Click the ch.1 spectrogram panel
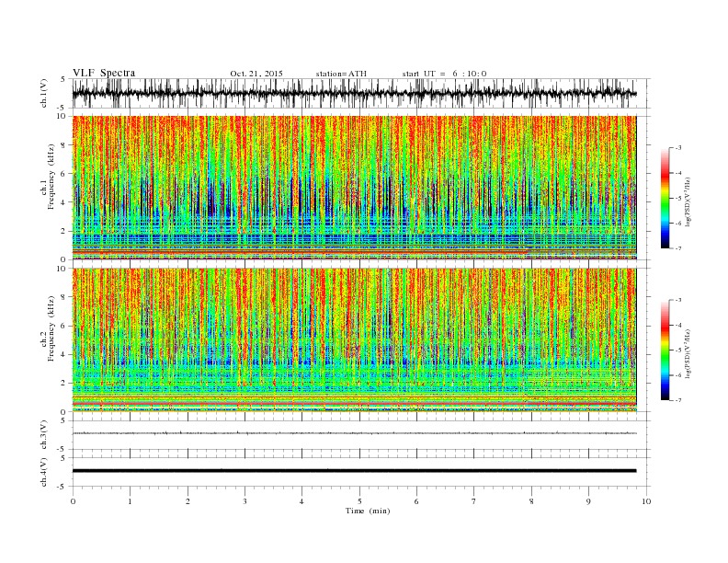The height and width of the screenshot is (563, 728). pos(354,188)
